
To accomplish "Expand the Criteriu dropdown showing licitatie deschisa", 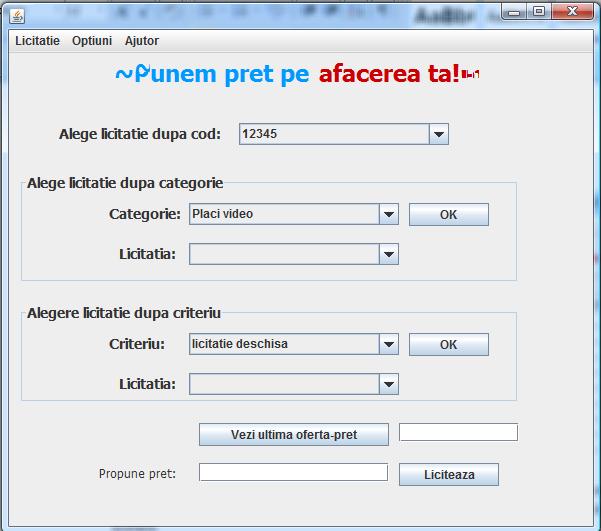I will click(x=389, y=344).
